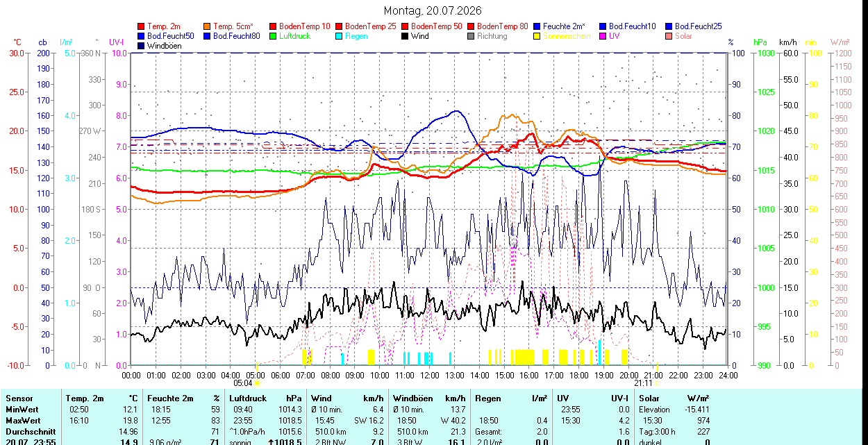Viewport: 868px width, 445px height.
Task: Click the yellow Sonnenschein legend square
Action: point(537,36)
